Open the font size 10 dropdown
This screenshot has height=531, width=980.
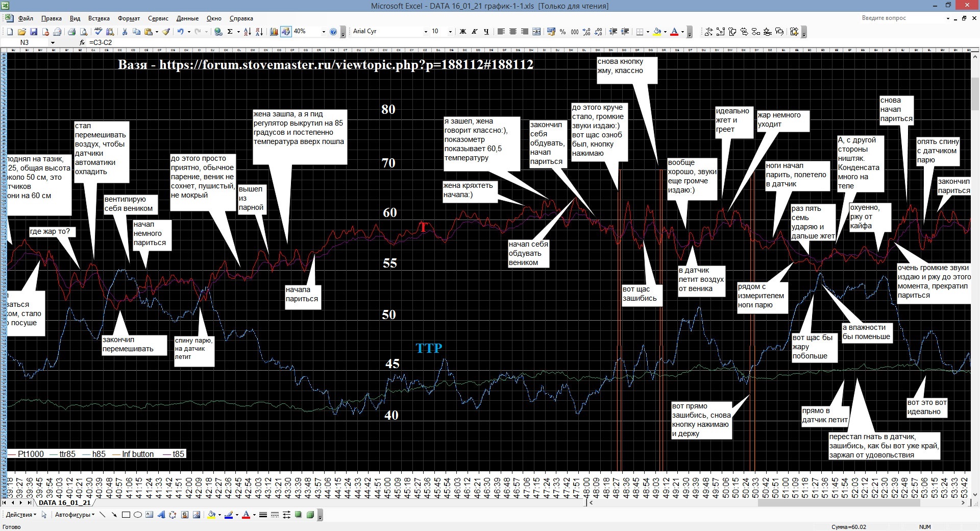pyautogui.click(x=450, y=32)
